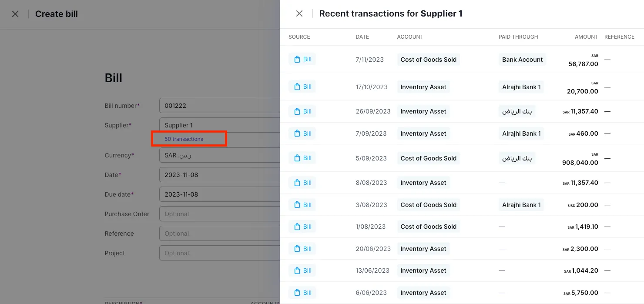644x304 pixels.
Task: Open the "50 transactions" link
Action: pyautogui.click(x=184, y=139)
